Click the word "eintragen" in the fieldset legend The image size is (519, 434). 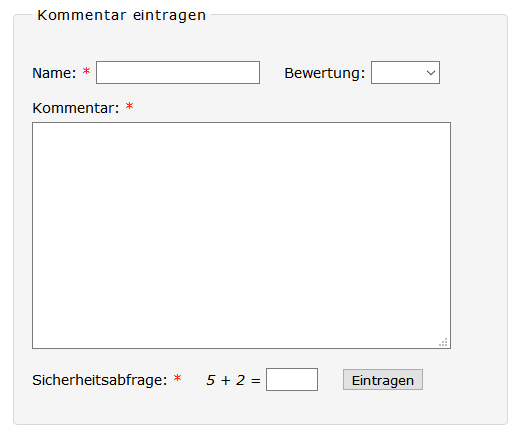click(169, 16)
